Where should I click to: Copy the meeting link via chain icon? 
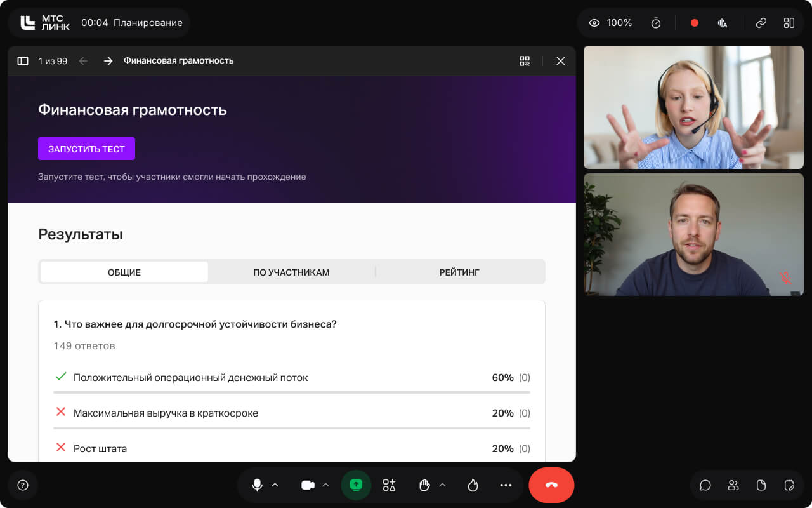[x=761, y=23]
